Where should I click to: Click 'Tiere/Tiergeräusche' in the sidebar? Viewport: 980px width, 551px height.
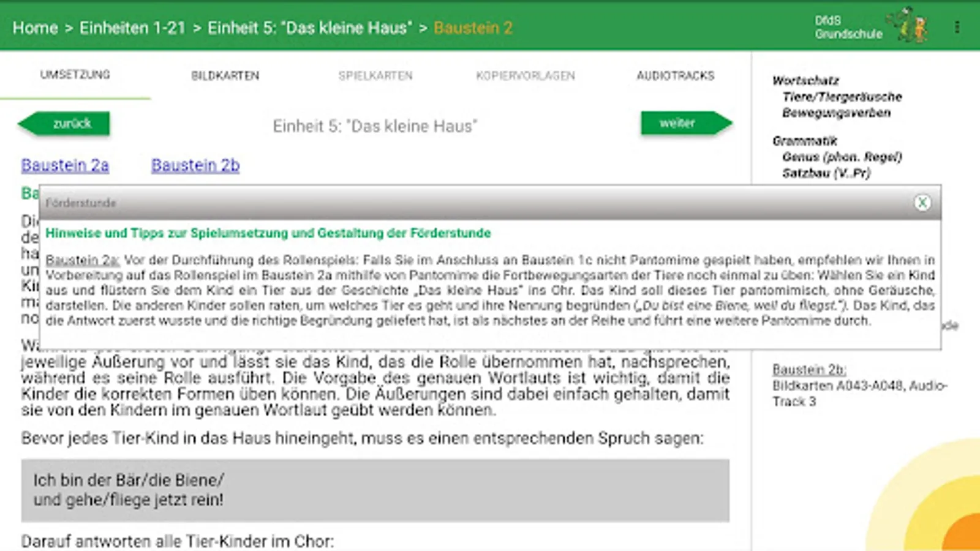[x=842, y=97]
